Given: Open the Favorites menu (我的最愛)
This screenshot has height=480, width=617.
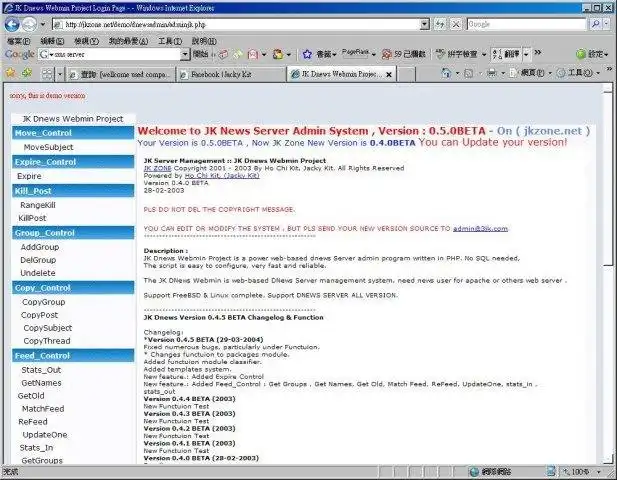Looking at the screenshot, I should 128,41.
